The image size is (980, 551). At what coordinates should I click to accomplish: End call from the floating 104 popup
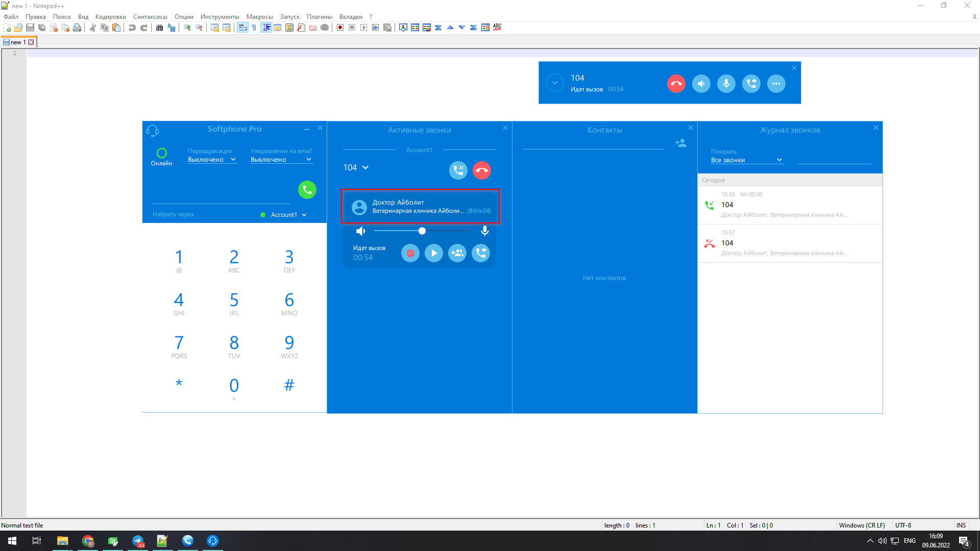point(676,84)
